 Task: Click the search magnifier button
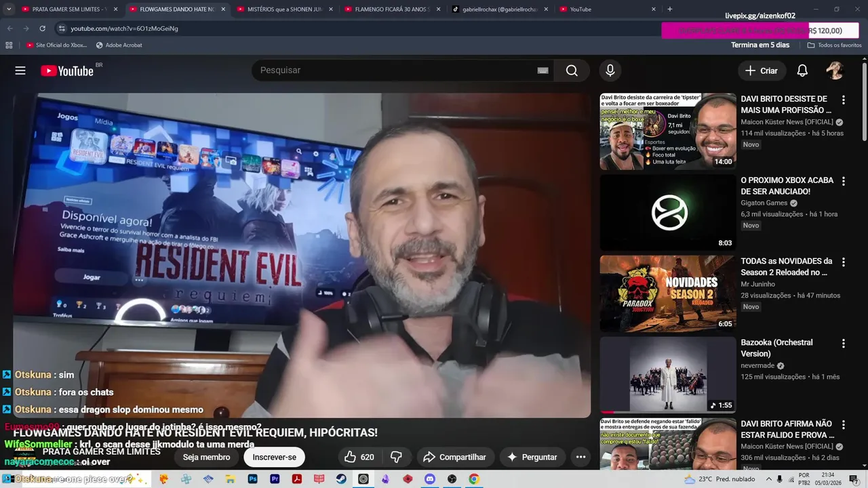pos(572,70)
